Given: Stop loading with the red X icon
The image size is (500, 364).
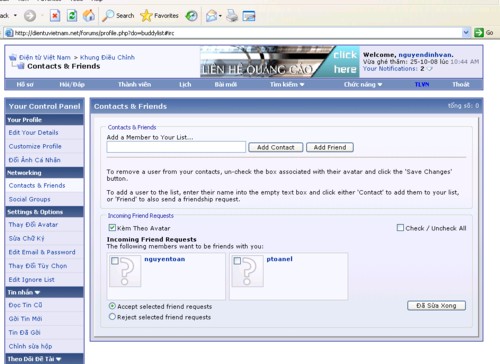Looking at the screenshot, I should pos(55,16).
